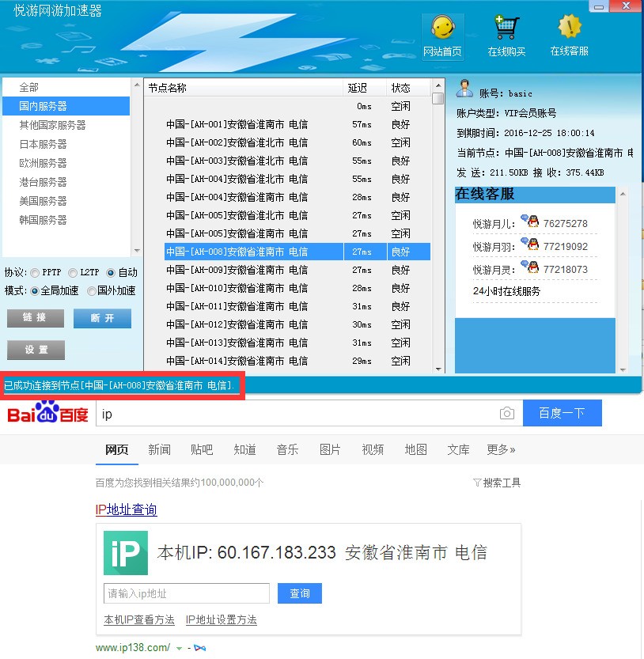The image size is (644, 659).
Task: Open the 在线客服 warning badge icon
Action: click(570, 26)
